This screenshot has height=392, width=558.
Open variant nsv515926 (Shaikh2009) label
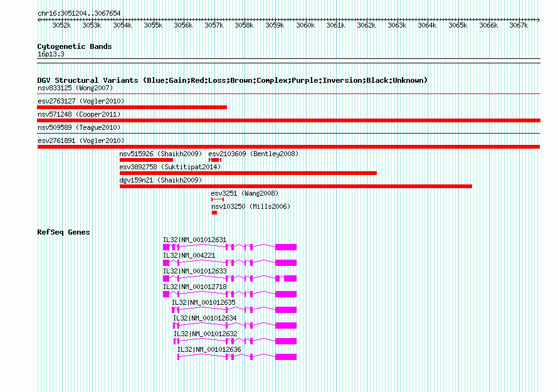[x=161, y=154]
